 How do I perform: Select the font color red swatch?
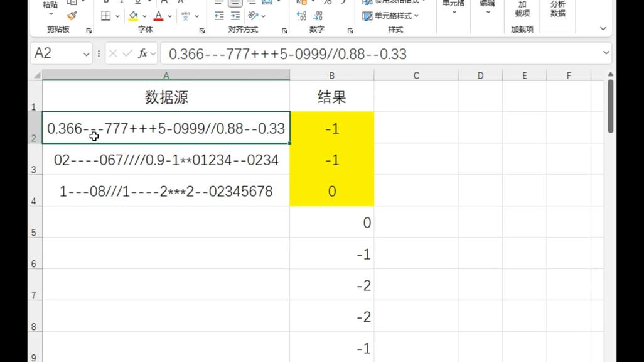click(158, 19)
